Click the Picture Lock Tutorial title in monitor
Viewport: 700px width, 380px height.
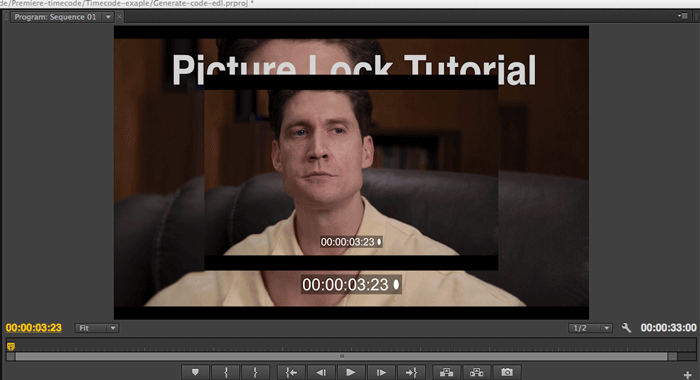pos(354,69)
